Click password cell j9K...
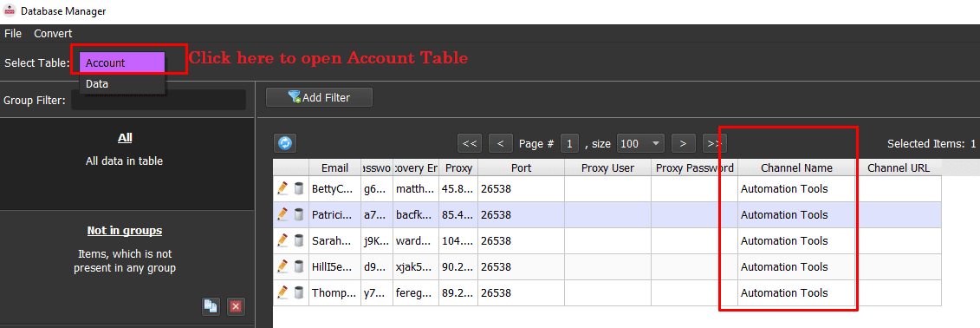980x328 pixels. pos(377,240)
